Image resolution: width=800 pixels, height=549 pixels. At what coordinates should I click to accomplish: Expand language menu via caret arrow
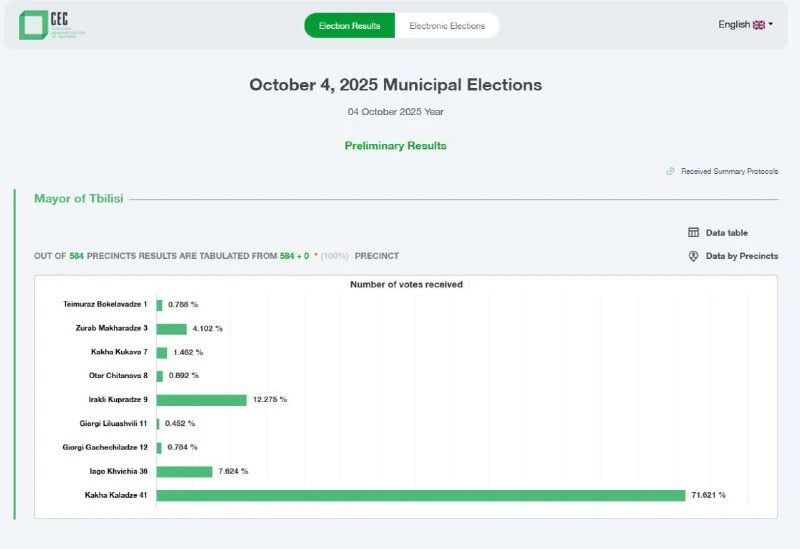pos(771,25)
